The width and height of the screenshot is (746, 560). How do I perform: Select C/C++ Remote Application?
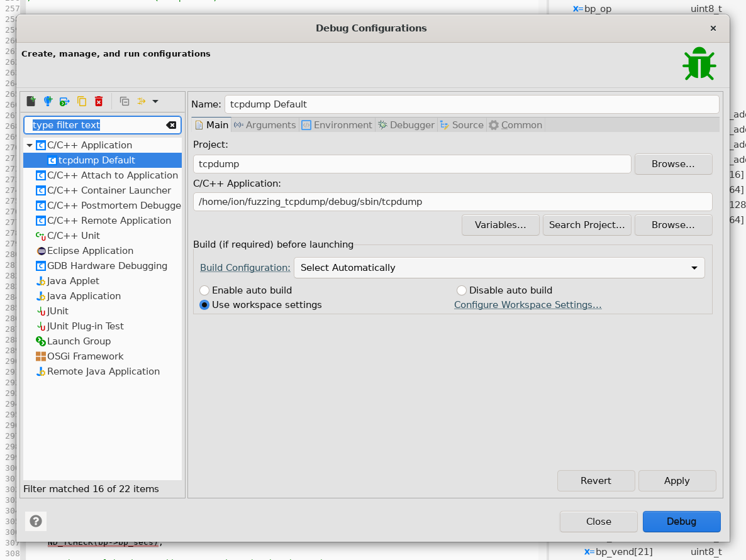[x=103, y=221]
